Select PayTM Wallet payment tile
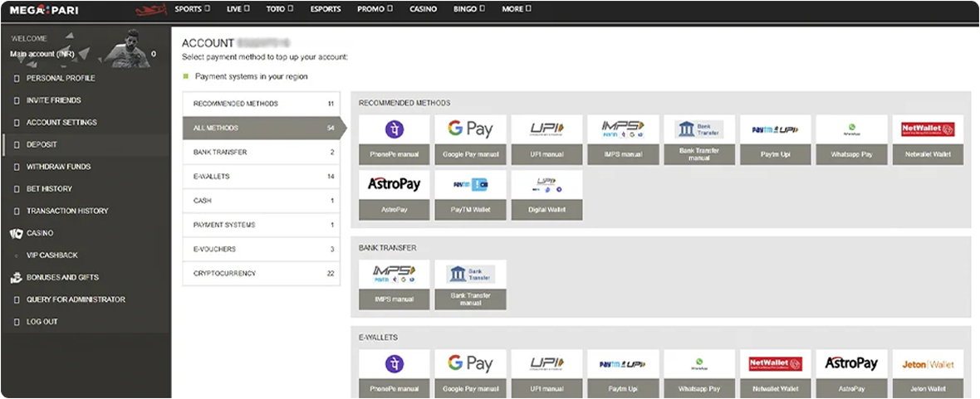 (x=471, y=195)
